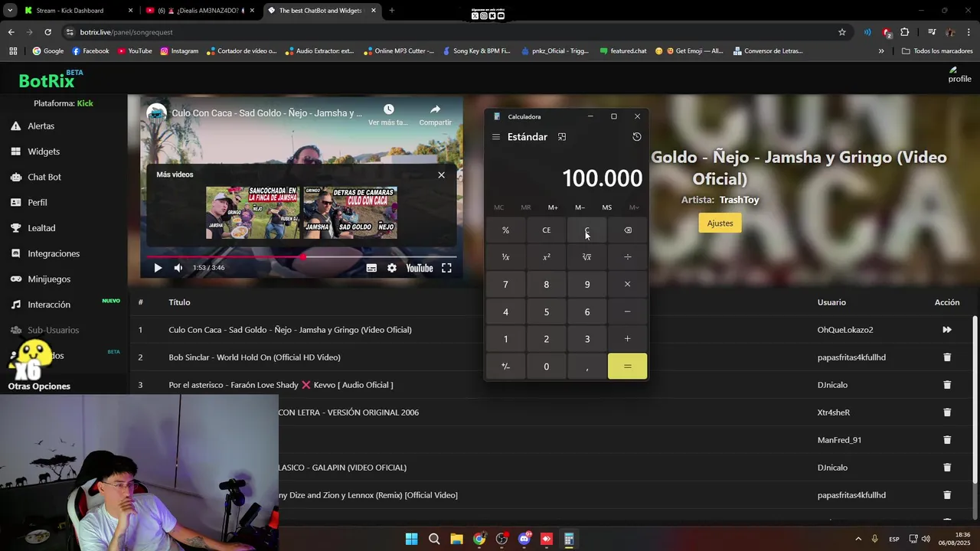Click division key on calculator
The image size is (980, 551).
tap(628, 257)
